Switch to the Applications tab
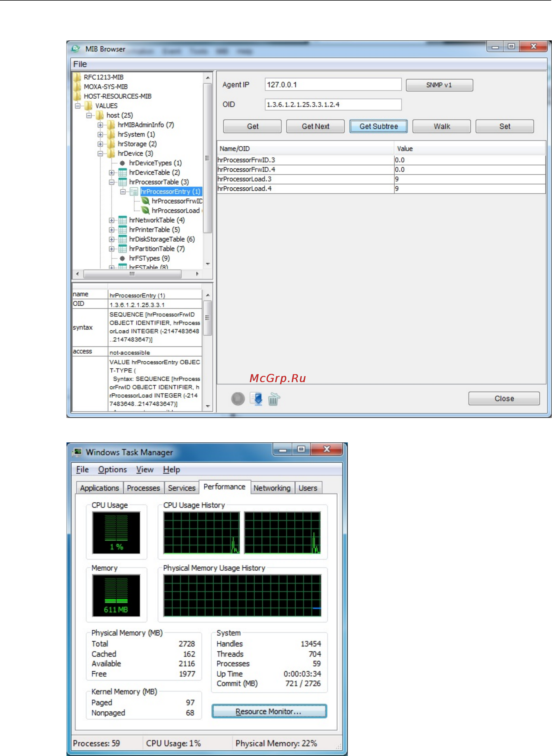 pos(99,488)
